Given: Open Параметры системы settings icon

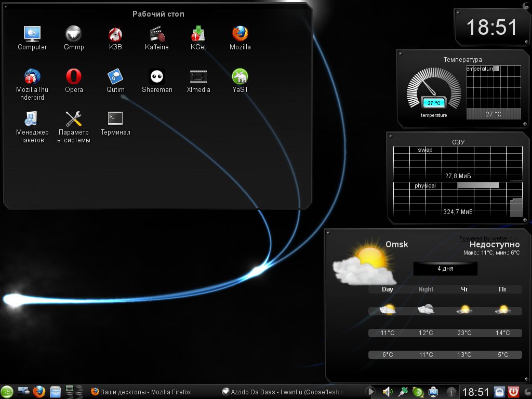Looking at the screenshot, I should tap(74, 119).
